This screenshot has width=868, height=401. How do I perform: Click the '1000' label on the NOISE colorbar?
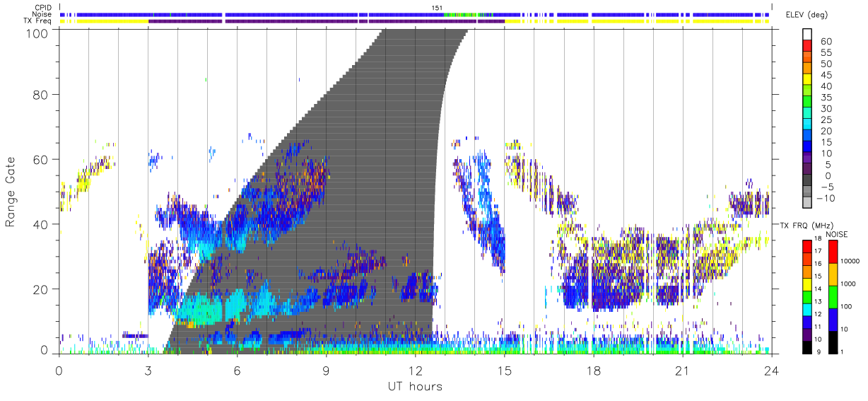(848, 284)
